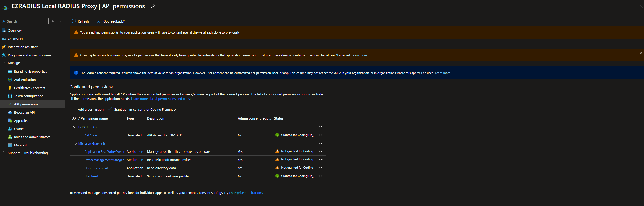Click 'Read Microsoft Intune devices' description
This screenshot has height=206, width=644.
pos(169,160)
